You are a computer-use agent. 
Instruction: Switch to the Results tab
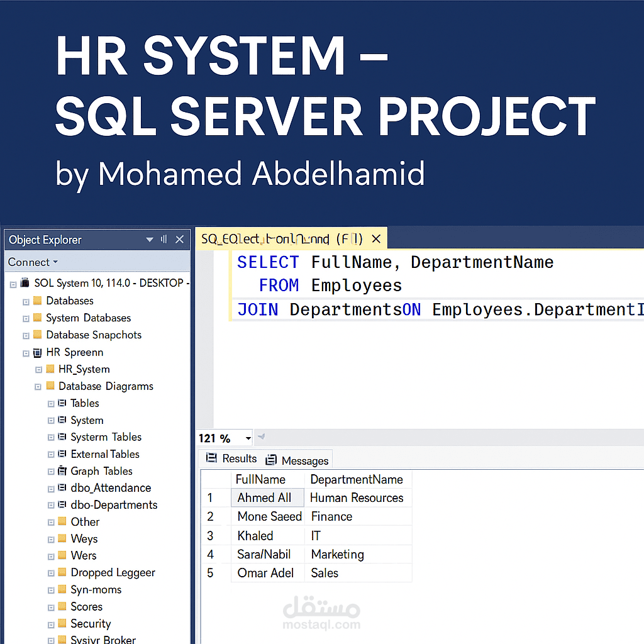pos(231,458)
